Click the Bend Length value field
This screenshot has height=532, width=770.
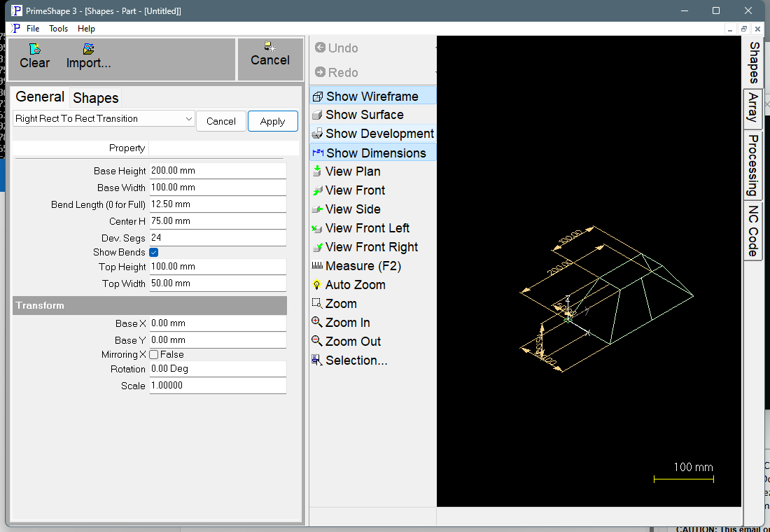click(x=218, y=204)
